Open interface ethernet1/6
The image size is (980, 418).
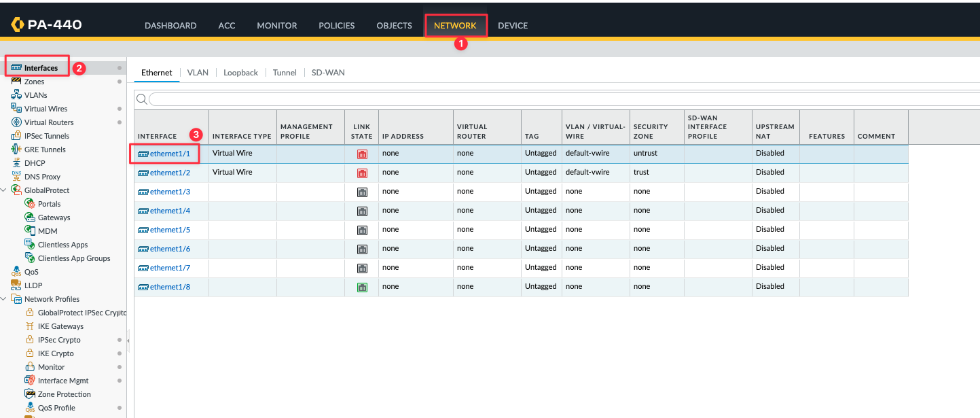170,249
